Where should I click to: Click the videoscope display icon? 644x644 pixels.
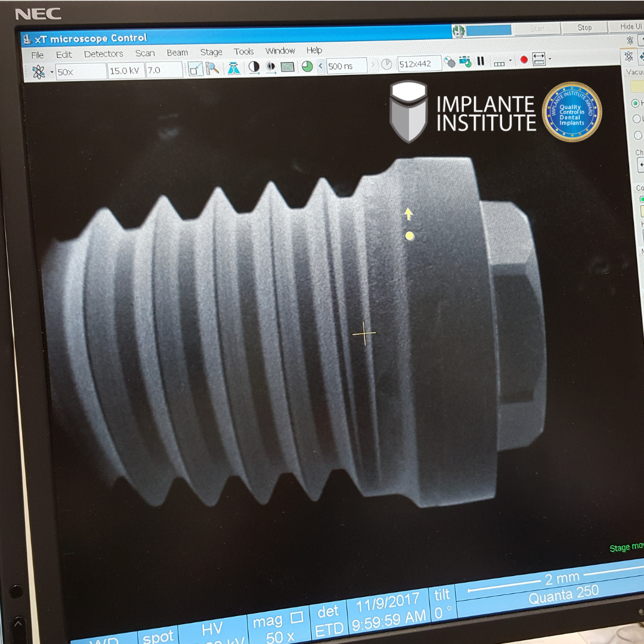[287, 67]
